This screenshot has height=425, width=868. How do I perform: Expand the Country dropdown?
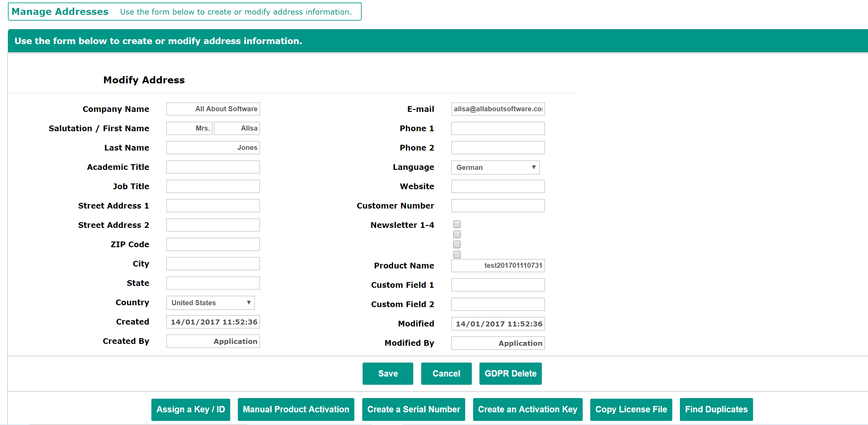click(x=210, y=303)
